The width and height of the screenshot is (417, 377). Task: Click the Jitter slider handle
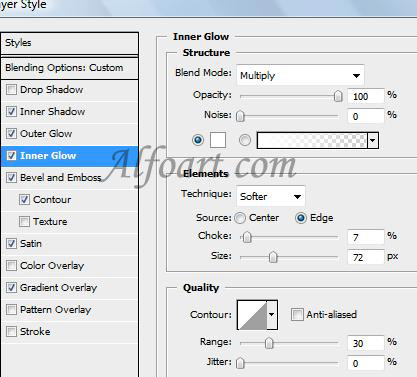[240, 363]
